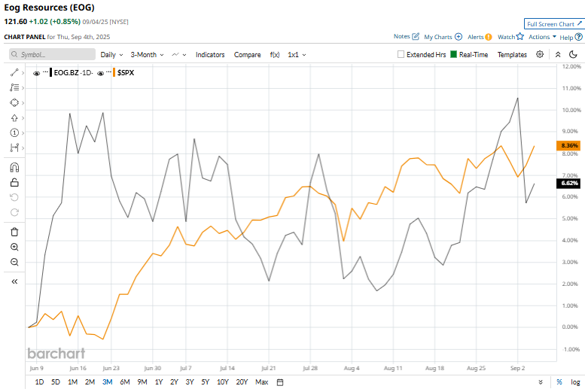
Task: Click the orange $SPX color bar
Action: tap(114, 72)
